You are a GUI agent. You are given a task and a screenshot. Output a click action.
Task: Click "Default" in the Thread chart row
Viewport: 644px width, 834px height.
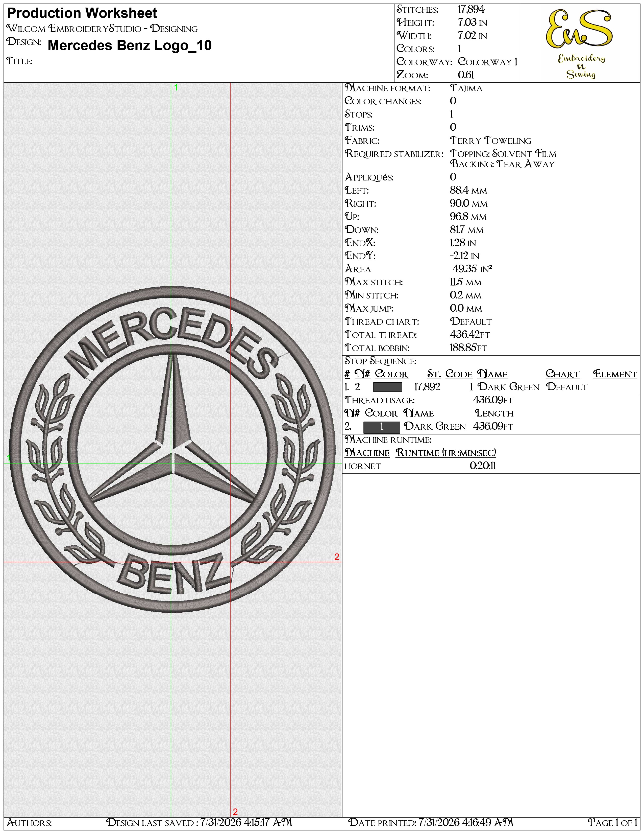pos(471,321)
